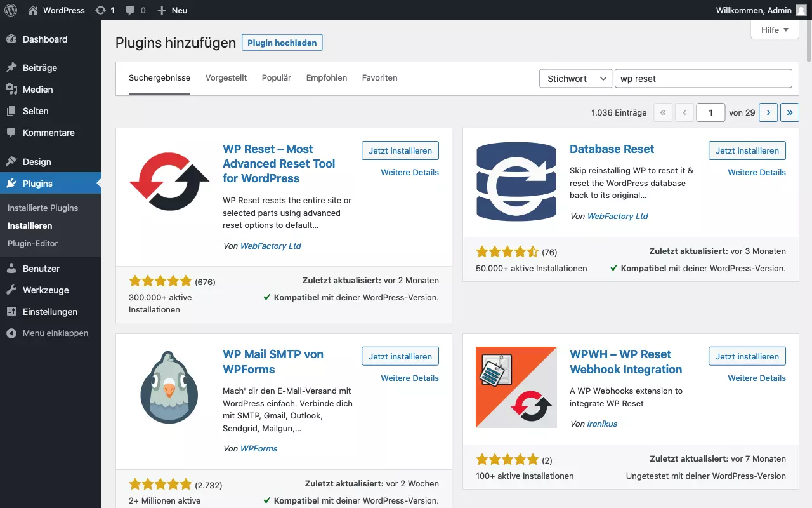Image resolution: width=812 pixels, height=508 pixels.
Task: Click the WordPress logo in admin bar
Action: pyautogui.click(x=11, y=10)
